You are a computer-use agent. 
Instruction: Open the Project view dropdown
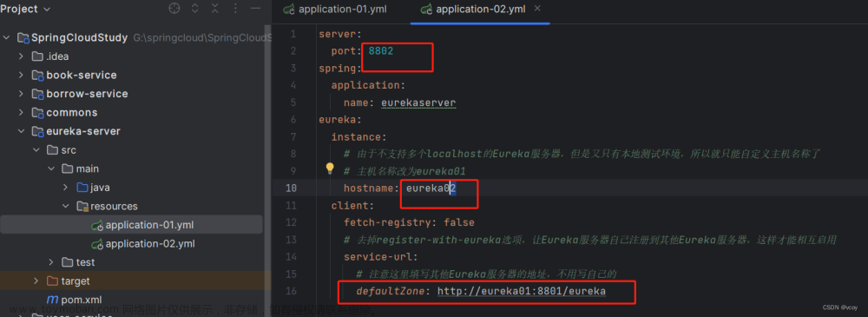pyautogui.click(x=25, y=9)
